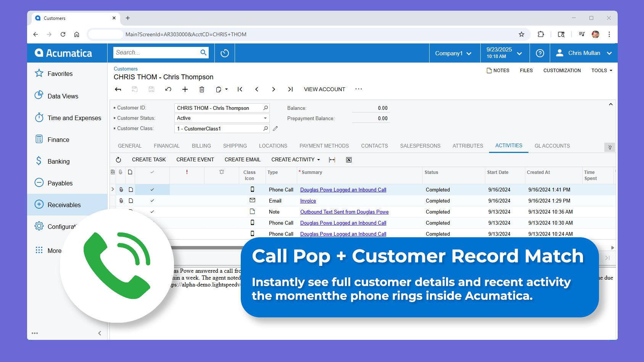This screenshot has width=644, height=362.
Task: Toggle the header checkbox in the activities grid
Action: point(152,172)
